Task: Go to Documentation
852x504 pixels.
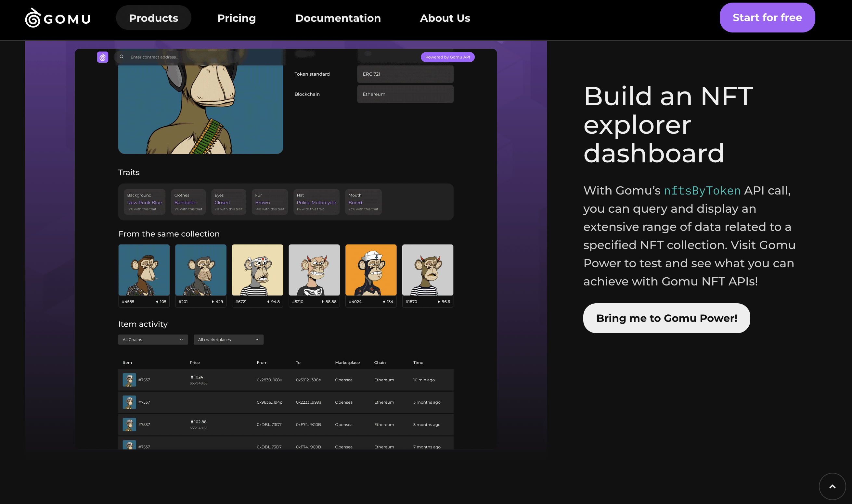Action: tap(338, 18)
